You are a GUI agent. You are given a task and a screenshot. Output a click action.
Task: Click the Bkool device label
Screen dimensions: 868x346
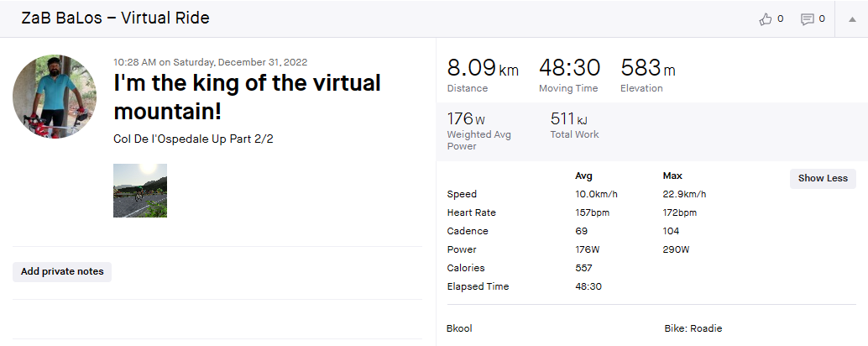pyautogui.click(x=459, y=328)
